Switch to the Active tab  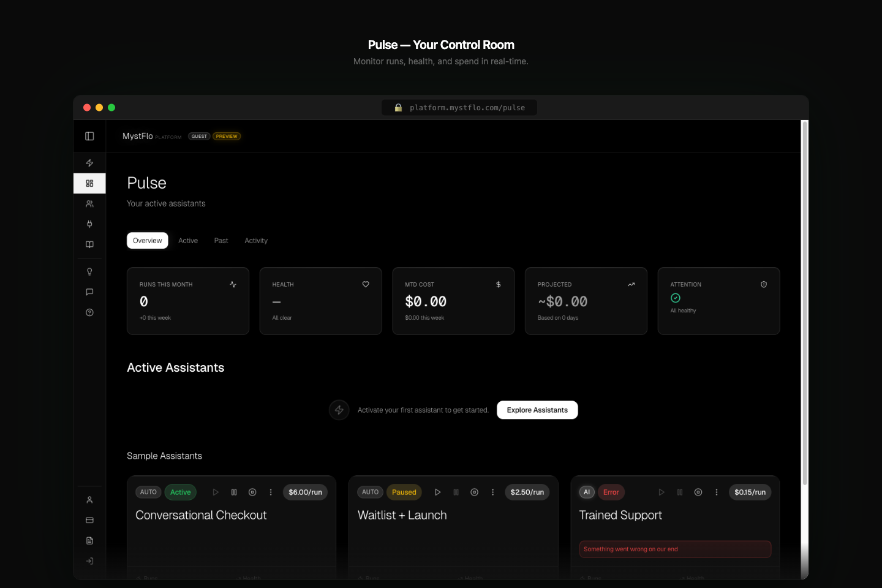click(188, 240)
